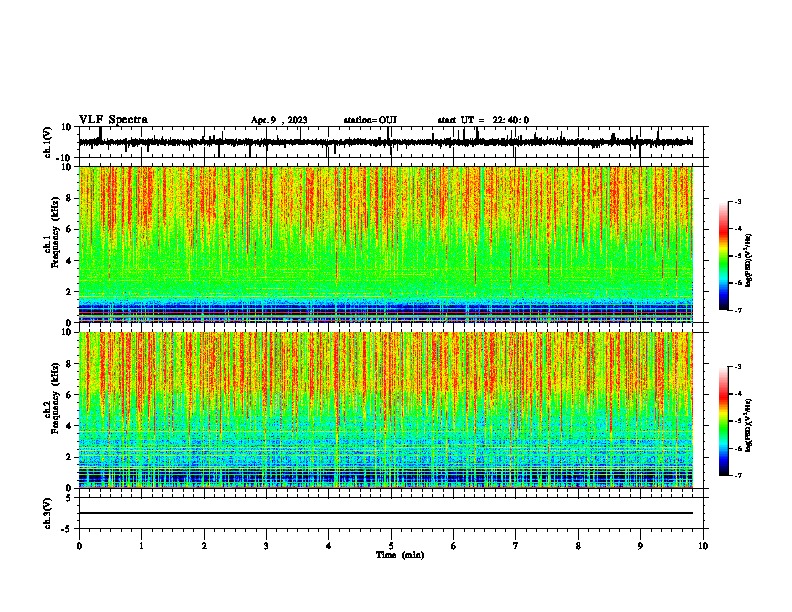Click time axis tick label '3'
This screenshot has width=792, height=612.
click(x=266, y=546)
